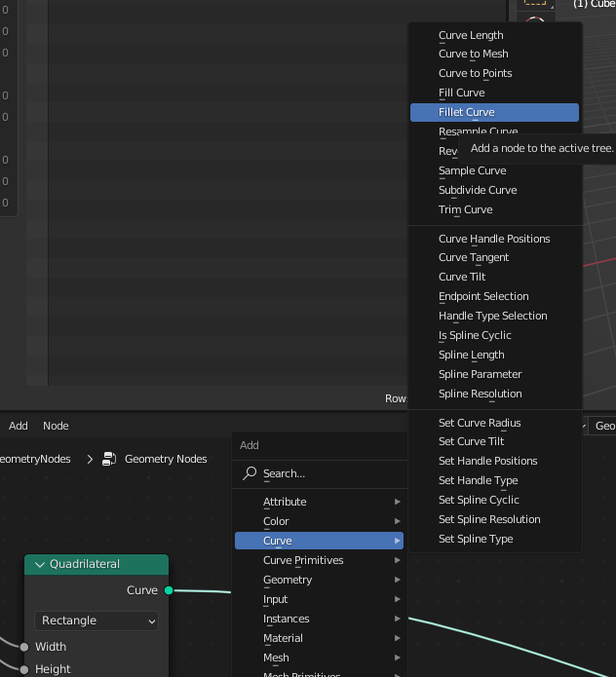The width and height of the screenshot is (616, 677).
Task: Add a Curve Tilt node
Action: (494, 277)
